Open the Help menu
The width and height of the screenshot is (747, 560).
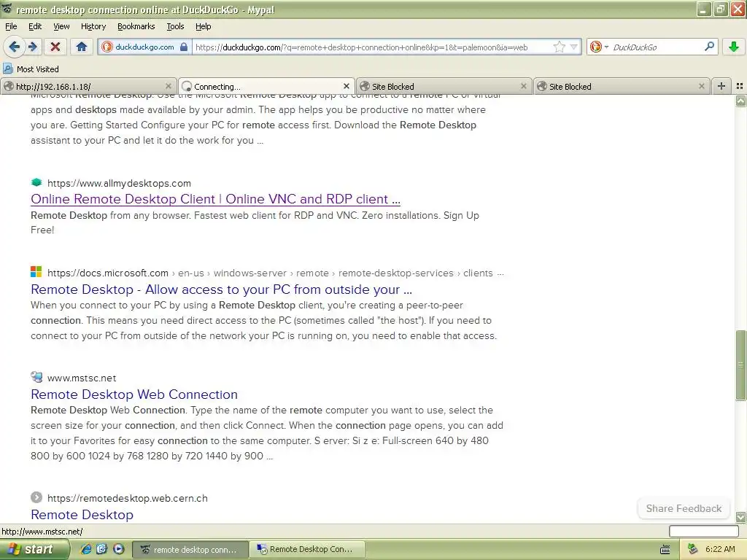[203, 26]
